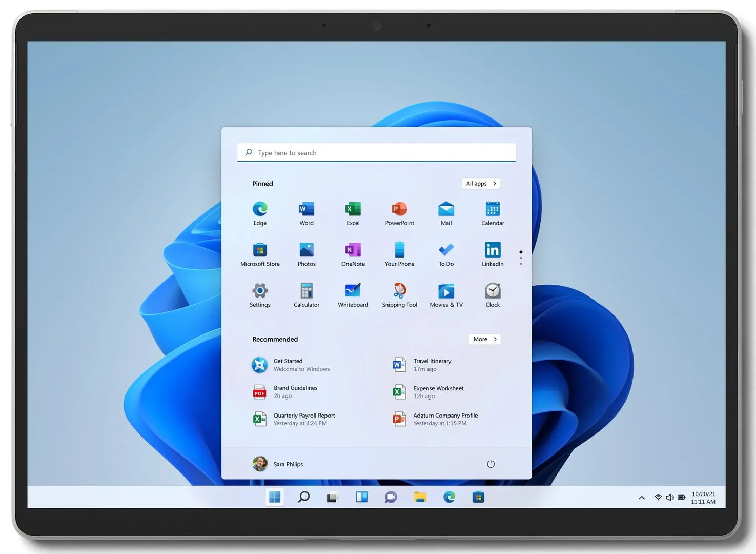
Task: Expand the All apps list
Action: click(x=481, y=184)
